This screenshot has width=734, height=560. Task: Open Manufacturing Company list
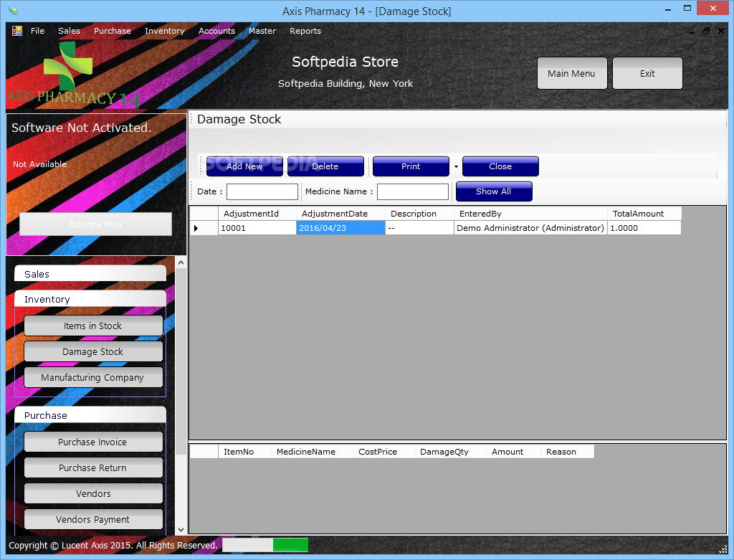coord(93,377)
